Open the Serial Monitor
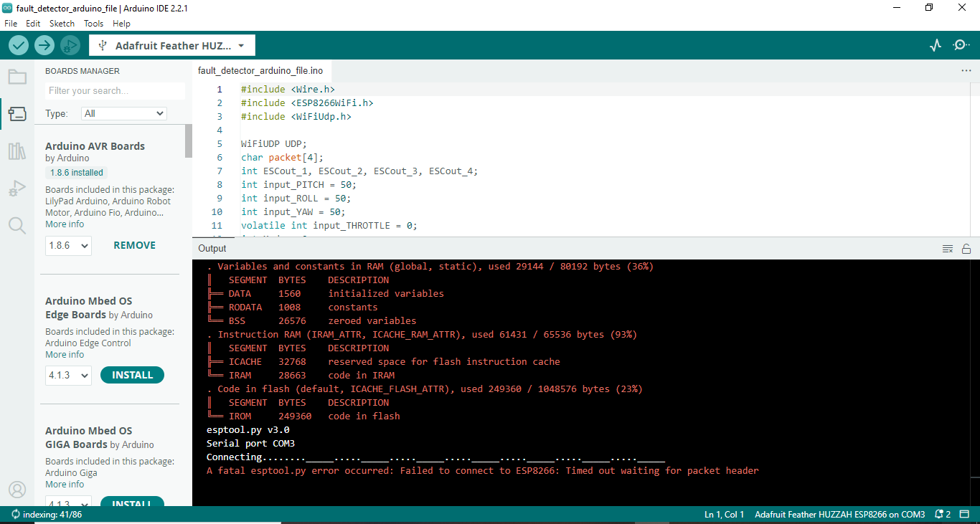980x524 pixels. click(x=961, y=45)
